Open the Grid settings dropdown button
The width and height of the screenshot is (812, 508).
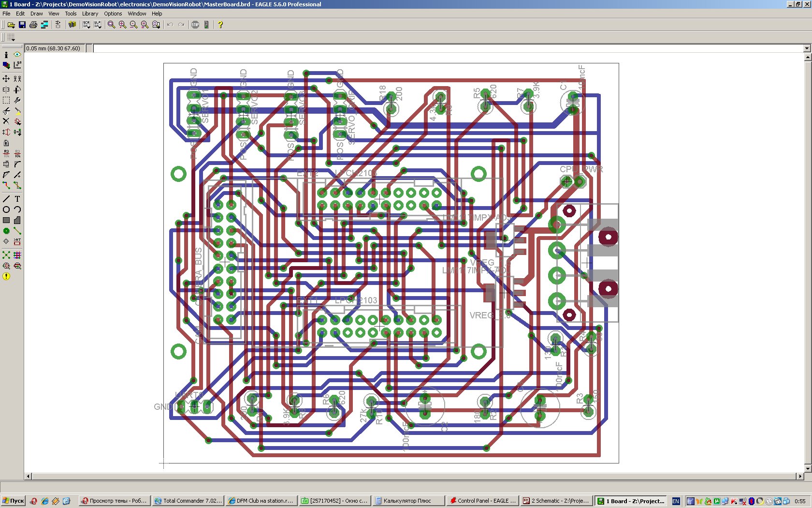click(x=11, y=37)
